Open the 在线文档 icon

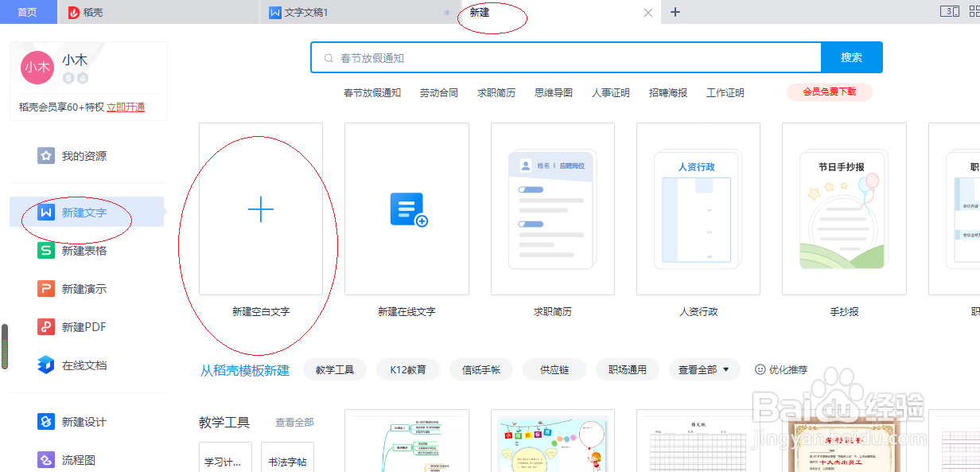point(46,365)
